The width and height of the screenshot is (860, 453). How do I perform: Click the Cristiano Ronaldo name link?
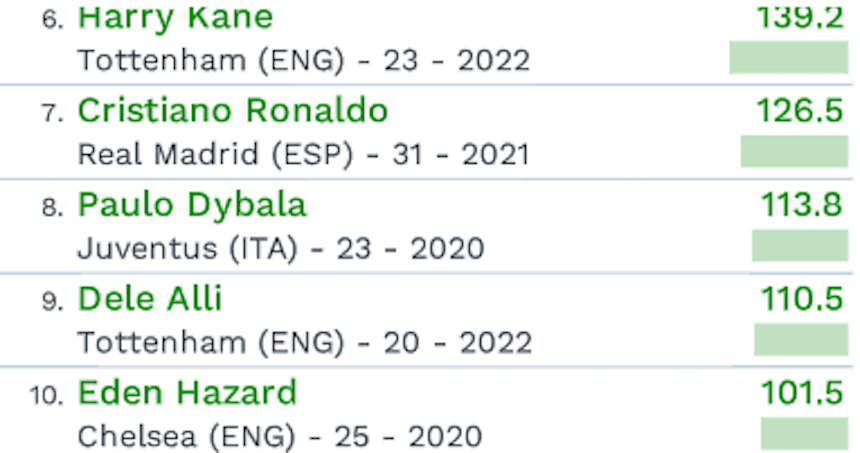pyautogui.click(x=233, y=111)
